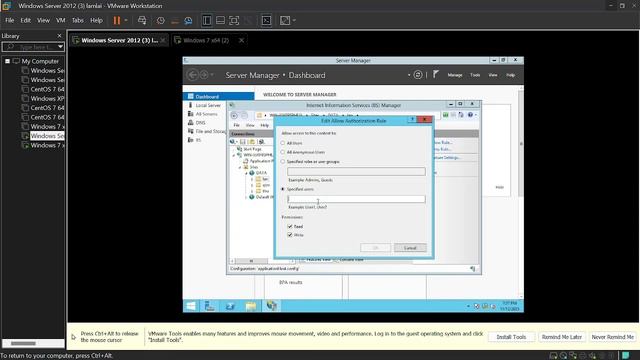
Task: Toggle the thumbnail bar layout icon
Action: (x=220, y=20)
